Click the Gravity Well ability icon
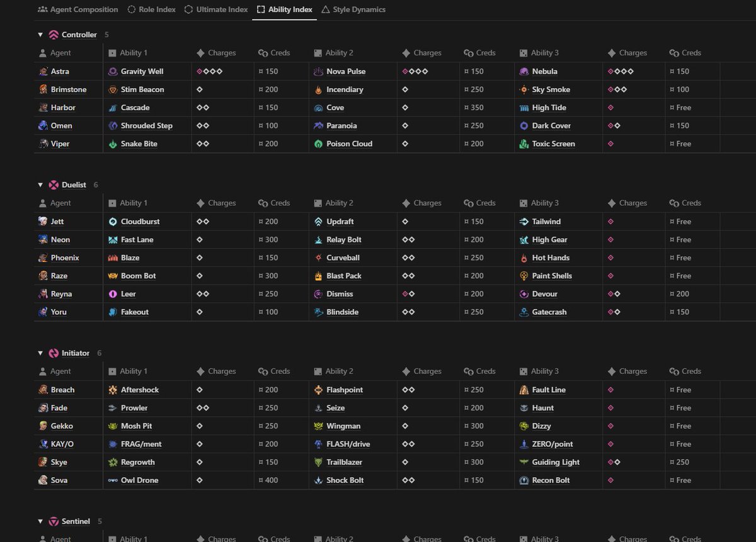 (x=113, y=71)
